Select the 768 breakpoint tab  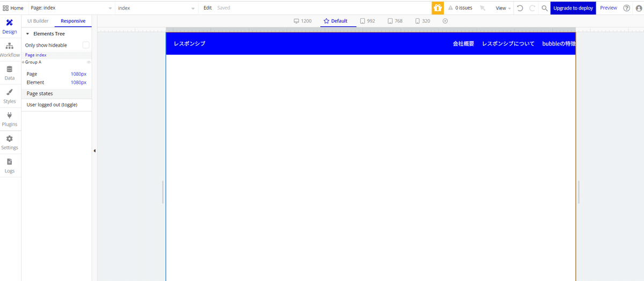click(395, 21)
